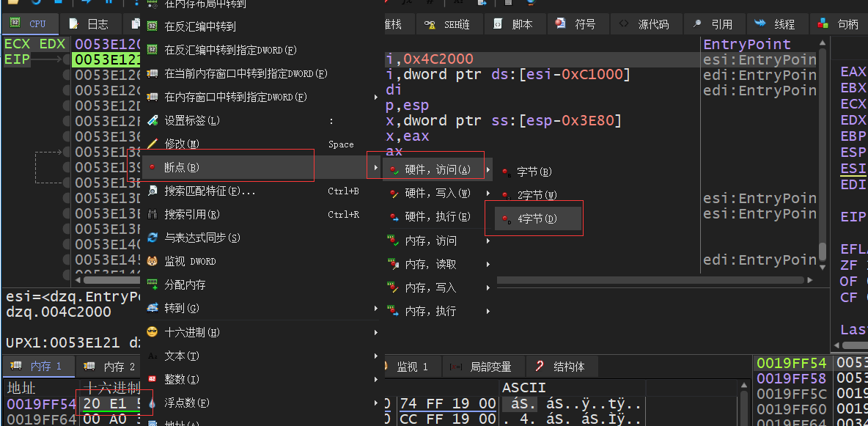Viewport: 868px width, 426px height.
Task: Click the red dot icon beside 断点(B)
Action: pyautogui.click(x=152, y=167)
